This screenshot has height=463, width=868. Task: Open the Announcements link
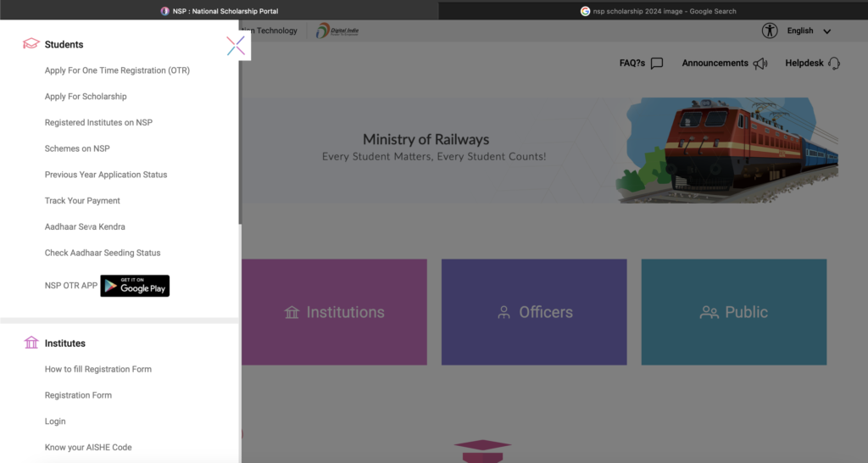pyautogui.click(x=715, y=63)
